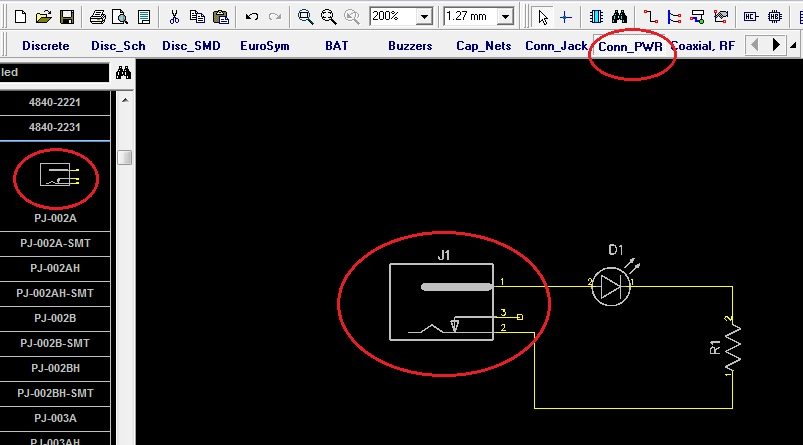Copy the selected objects

coord(197,17)
